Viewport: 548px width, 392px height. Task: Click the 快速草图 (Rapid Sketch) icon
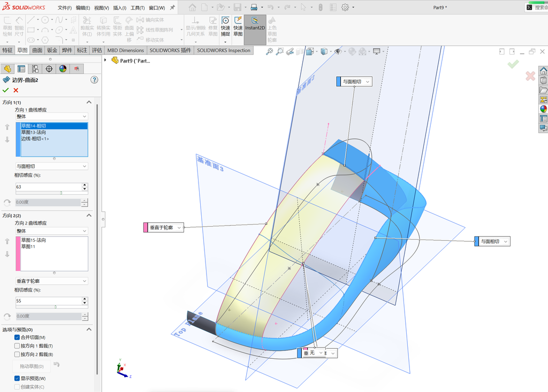pos(238,26)
